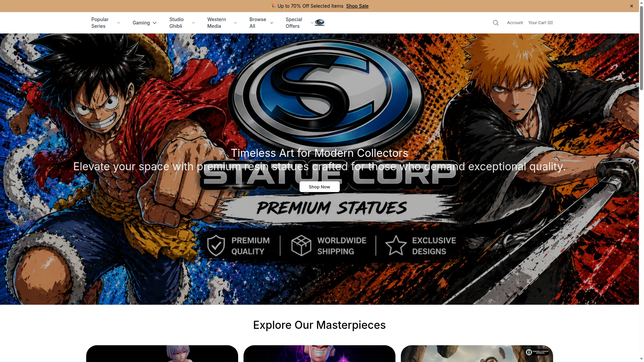Open the Popular Series menu
The width and height of the screenshot is (644, 362).
(100, 23)
